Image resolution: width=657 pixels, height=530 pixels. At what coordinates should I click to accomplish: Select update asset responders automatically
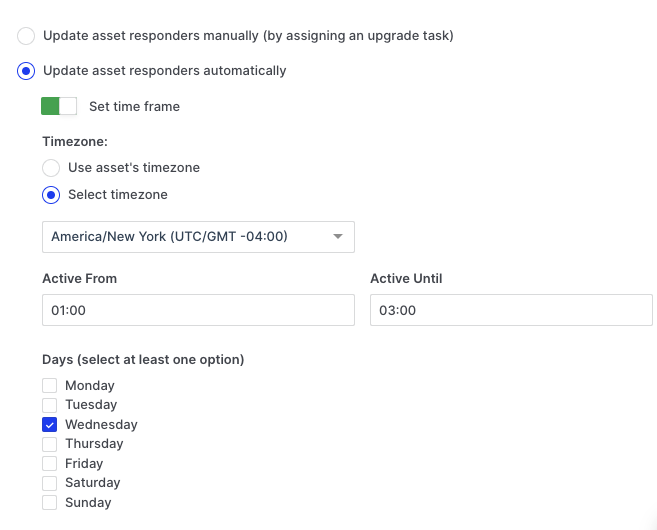pos(26,71)
